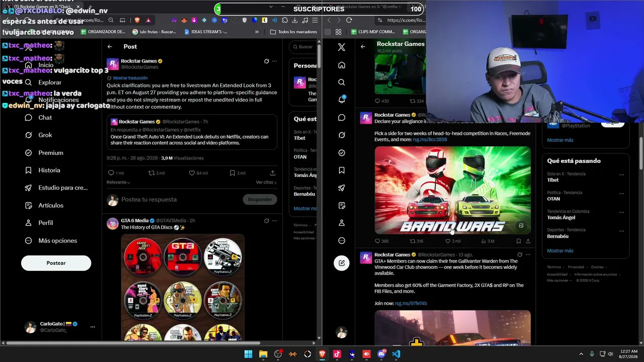Open Grok in the left sidebar menu
Screen dimensions: 644x362
click(x=39, y=135)
